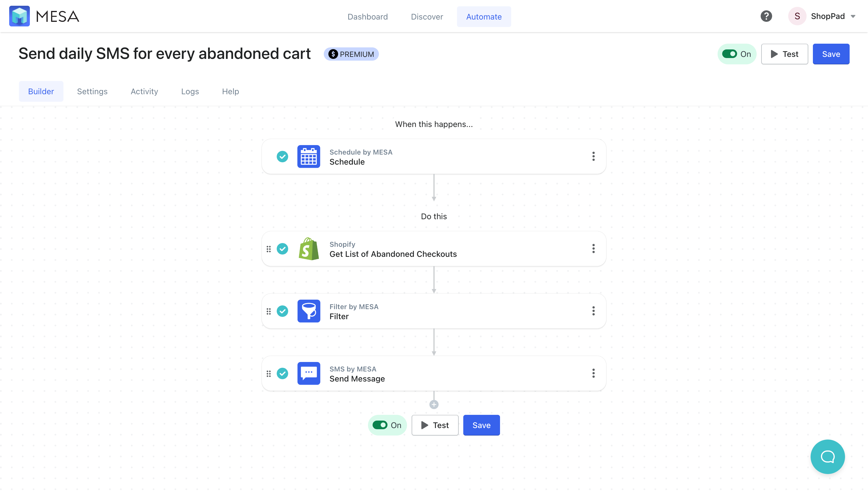
Task: Open the help question mark icon
Action: pyautogui.click(x=766, y=16)
